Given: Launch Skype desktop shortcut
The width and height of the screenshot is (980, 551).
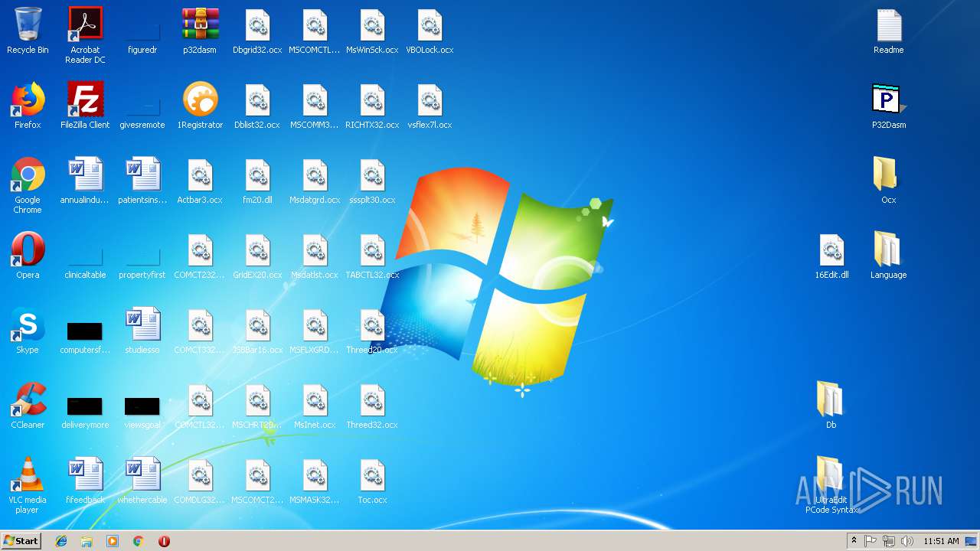Looking at the screenshot, I should click(28, 325).
